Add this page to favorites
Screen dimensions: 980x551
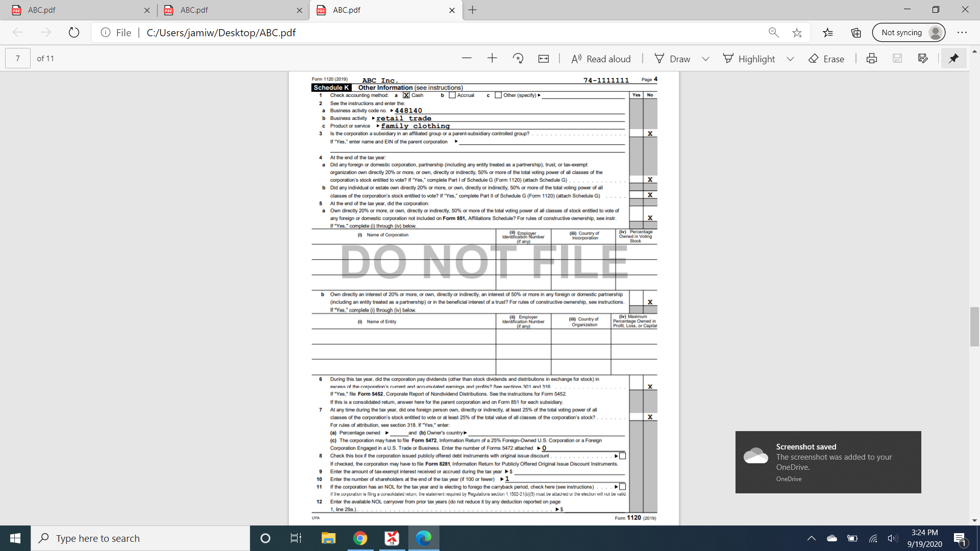click(x=797, y=32)
